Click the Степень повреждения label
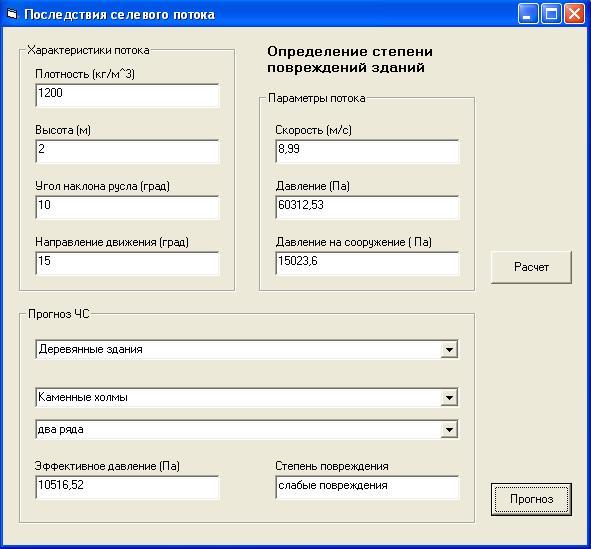591x549 pixels. pyautogui.click(x=332, y=466)
